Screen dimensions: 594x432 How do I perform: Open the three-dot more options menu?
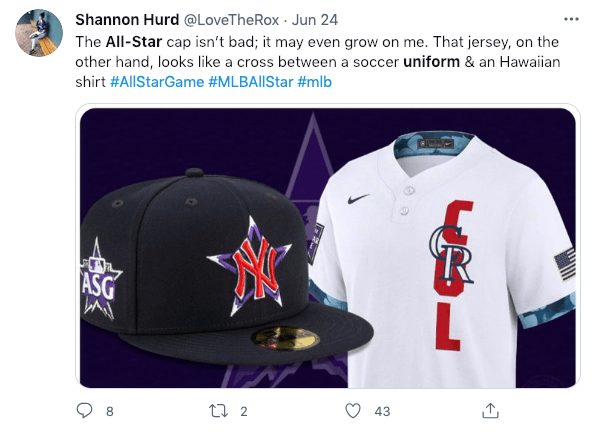(571, 19)
